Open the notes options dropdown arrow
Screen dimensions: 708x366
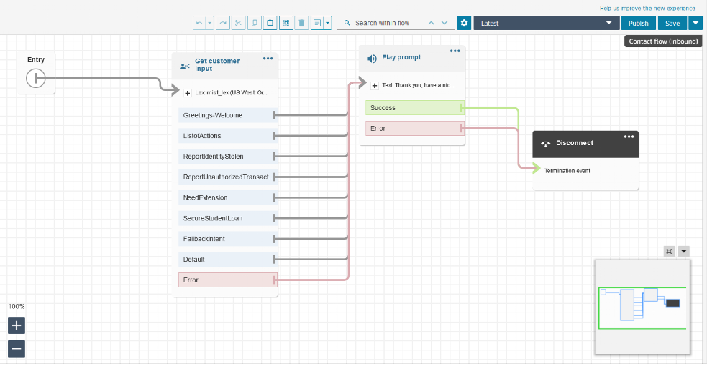click(x=328, y=23)
